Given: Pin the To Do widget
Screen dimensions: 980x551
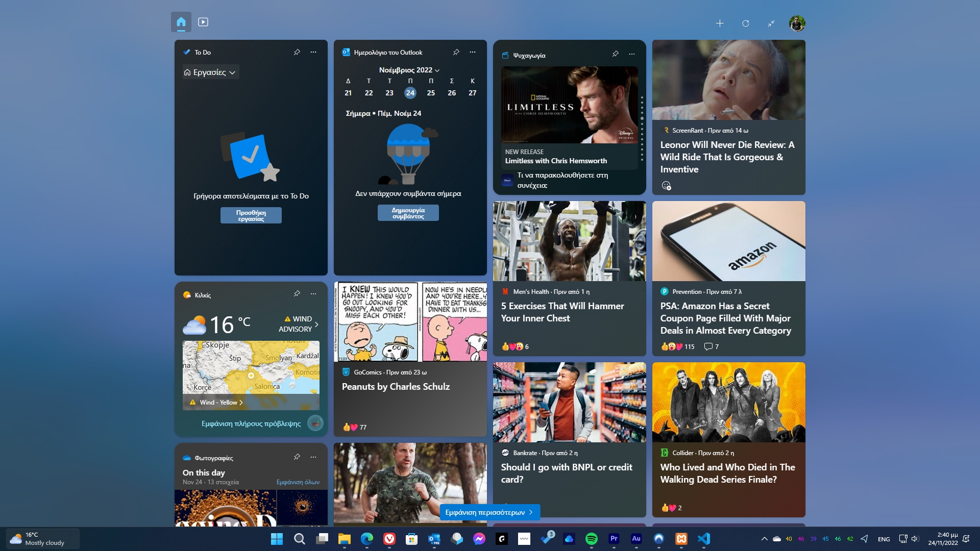Looking at the screenshot, I should point(297,52).
